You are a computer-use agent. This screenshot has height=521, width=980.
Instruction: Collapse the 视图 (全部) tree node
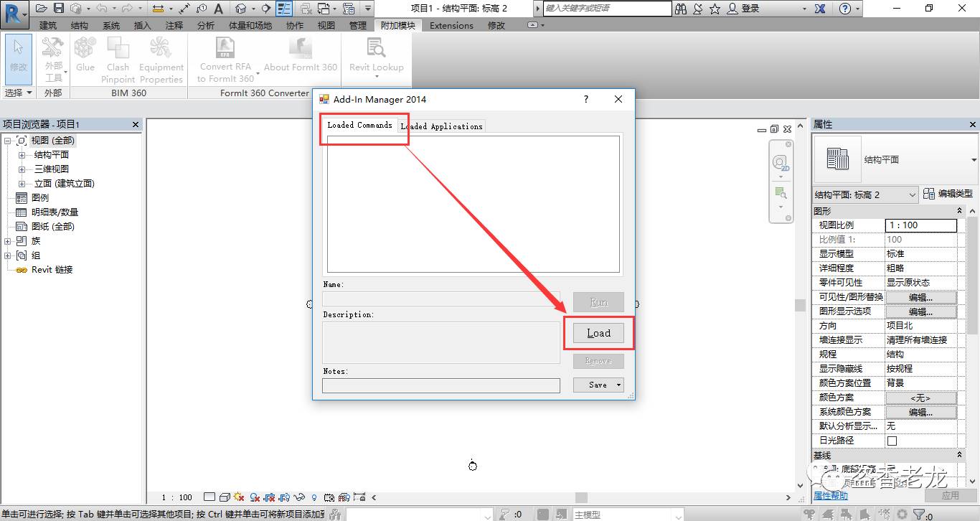tap(7, 141)
